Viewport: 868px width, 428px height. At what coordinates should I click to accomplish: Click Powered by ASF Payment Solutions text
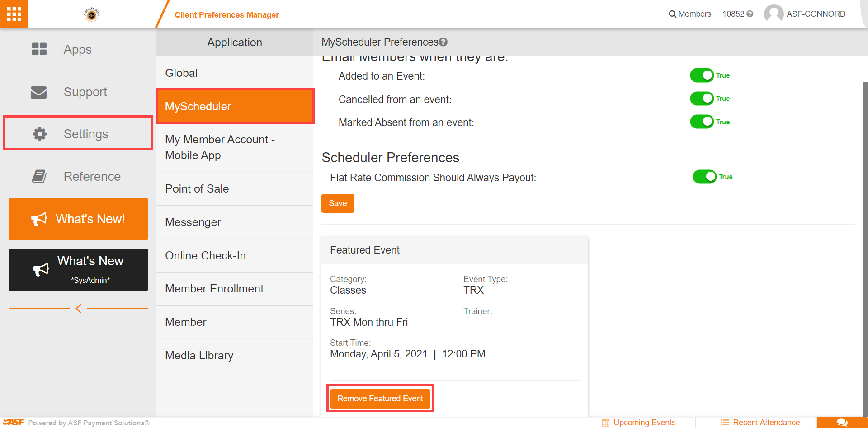[89, 423]
